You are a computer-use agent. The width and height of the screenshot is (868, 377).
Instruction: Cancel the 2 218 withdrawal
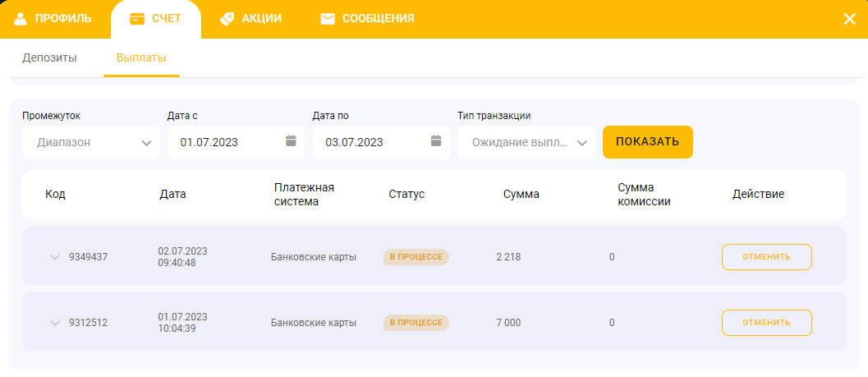click(766, 257)
